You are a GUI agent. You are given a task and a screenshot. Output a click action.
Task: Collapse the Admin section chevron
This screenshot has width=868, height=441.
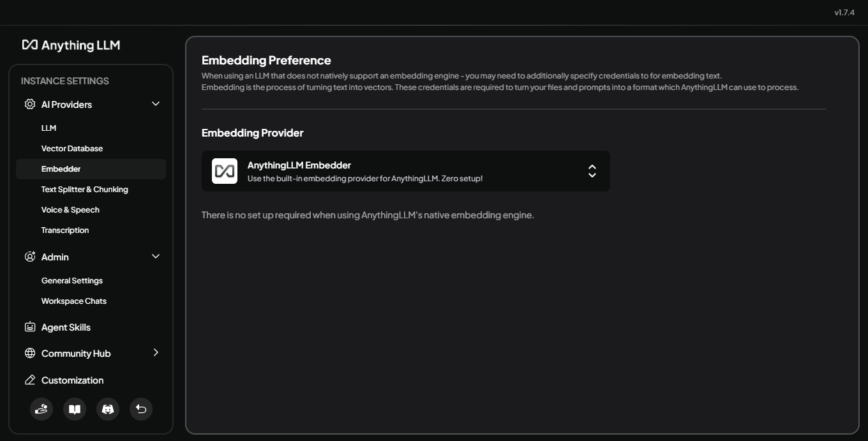click(155, 257)
